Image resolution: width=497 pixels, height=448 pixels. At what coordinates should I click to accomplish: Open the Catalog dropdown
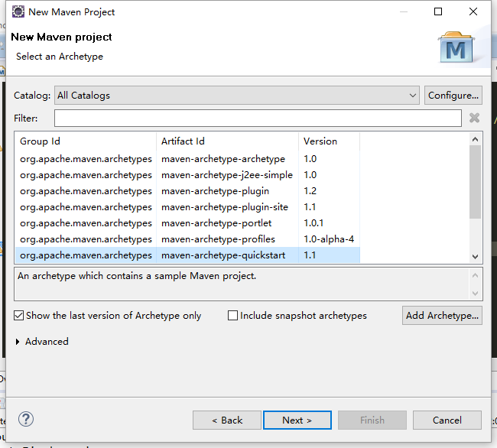(237, 96)
